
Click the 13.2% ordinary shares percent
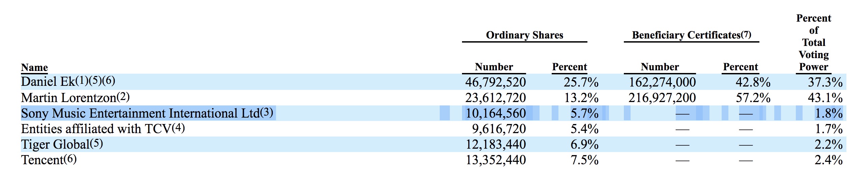coord(581,97)
